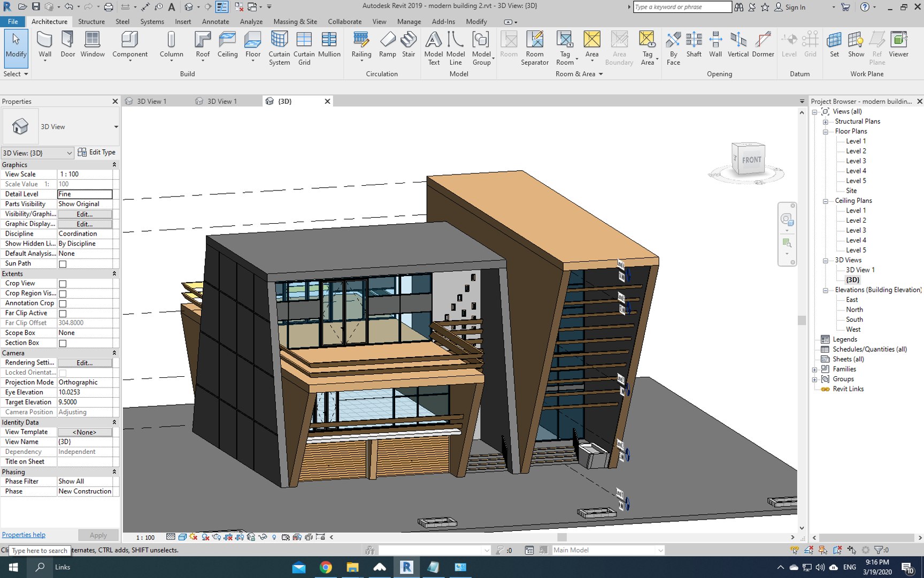Open the Collaborate ribbon tab
The image size is (924, 578).
pyautogui.click(x=344, y=21)
